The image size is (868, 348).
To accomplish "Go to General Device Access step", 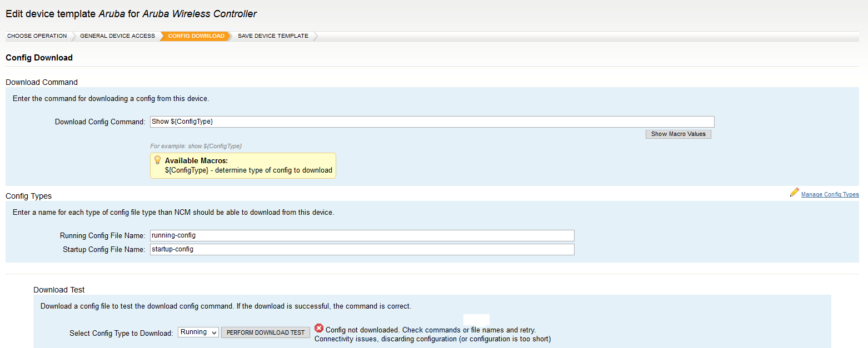I will coord(117,36).
